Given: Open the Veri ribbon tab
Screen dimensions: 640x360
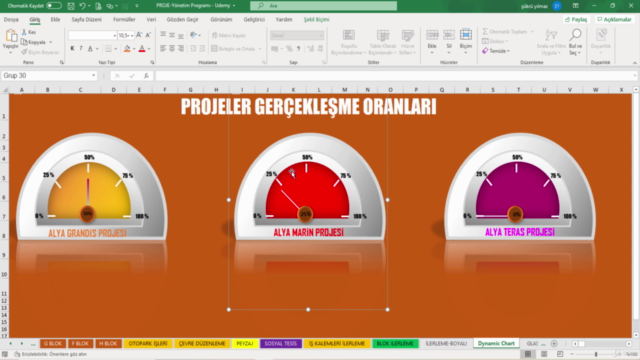Looking at the screenshot, I should click(x=151, y=19).
